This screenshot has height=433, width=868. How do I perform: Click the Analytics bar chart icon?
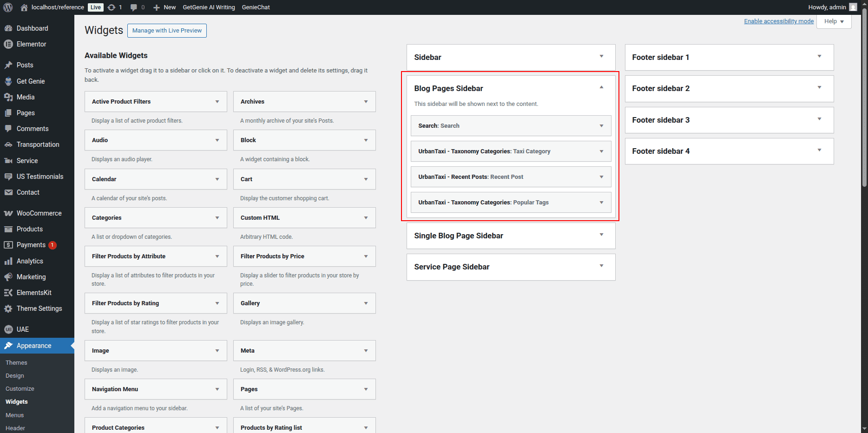click(8, 261)
